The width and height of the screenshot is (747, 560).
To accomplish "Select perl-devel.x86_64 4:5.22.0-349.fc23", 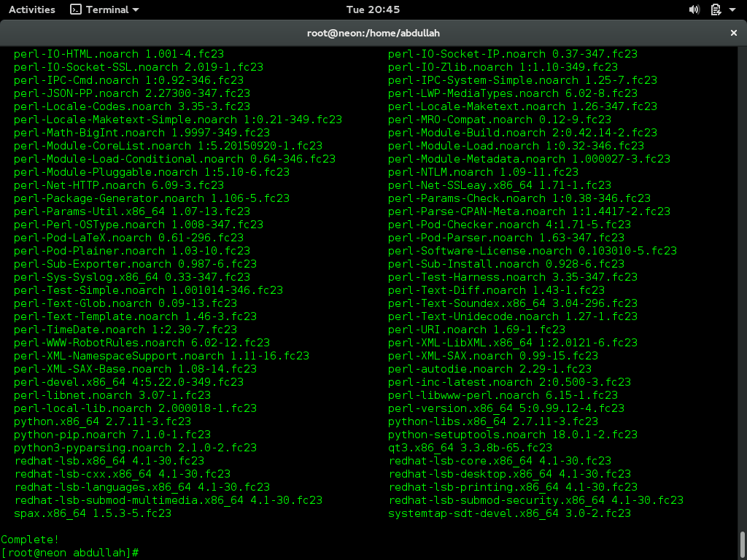I will click(x=128, y=382).
